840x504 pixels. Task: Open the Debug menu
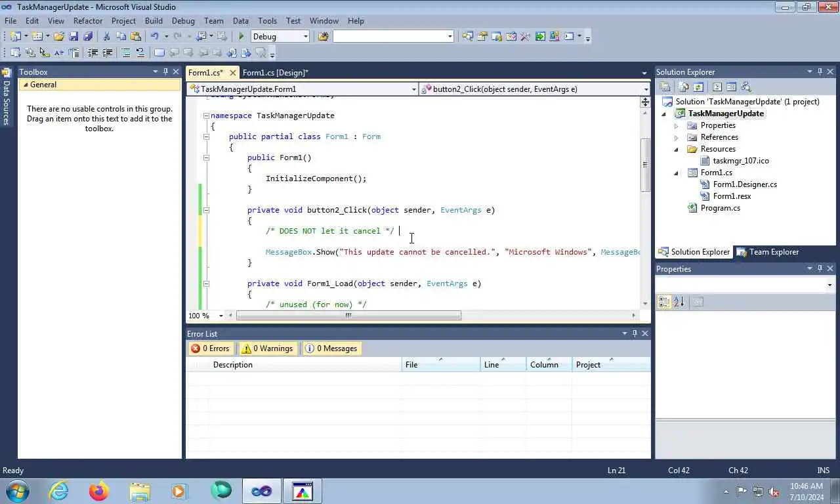(x=183, y=21)
